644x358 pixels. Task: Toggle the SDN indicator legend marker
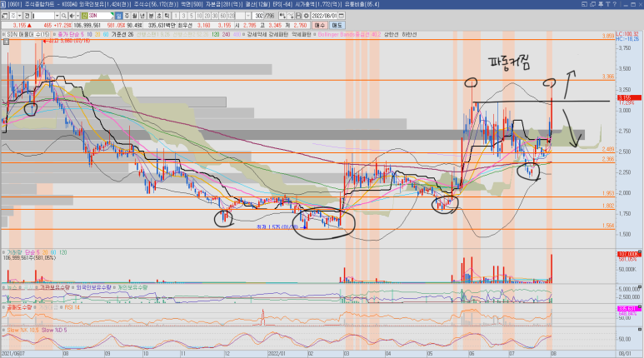pyautogui.click(x=4, y=34)
